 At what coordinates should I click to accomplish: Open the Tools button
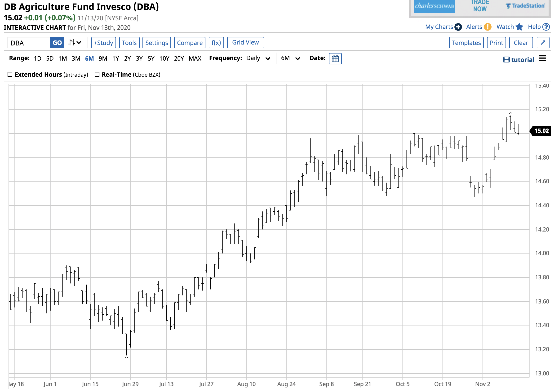(x=129, y=43)
